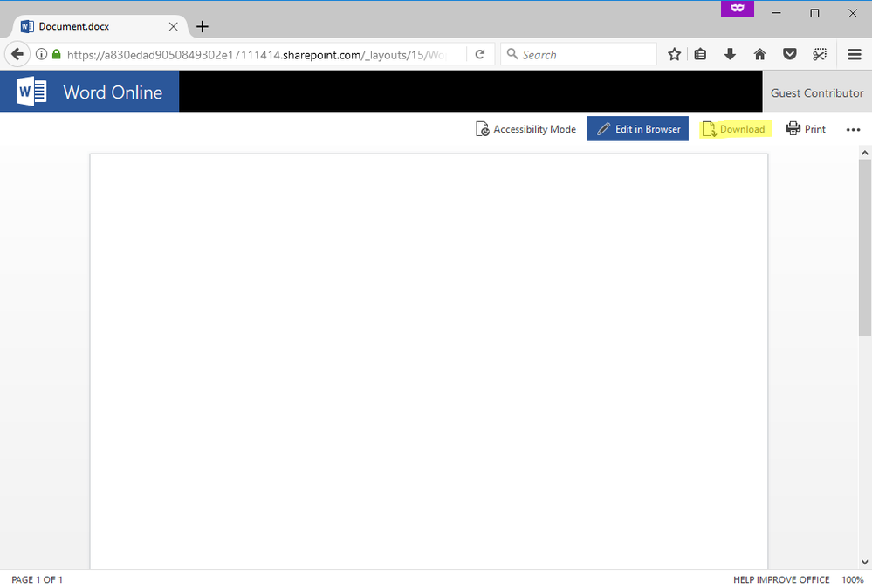Screen dimensions: 872x588
Task: Click the HELP IMPROVE OFFICE link
Action: [x=781, y=579]
